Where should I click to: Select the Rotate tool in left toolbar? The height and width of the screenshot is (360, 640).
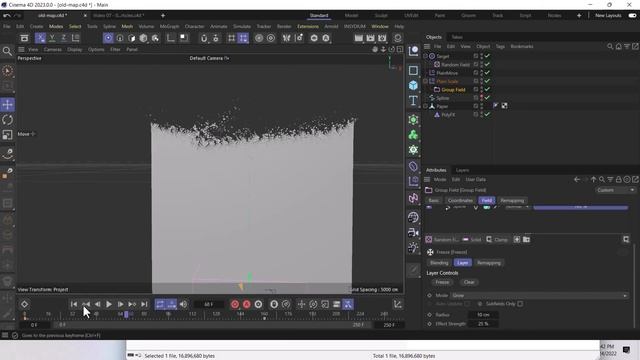coord(7,120)
